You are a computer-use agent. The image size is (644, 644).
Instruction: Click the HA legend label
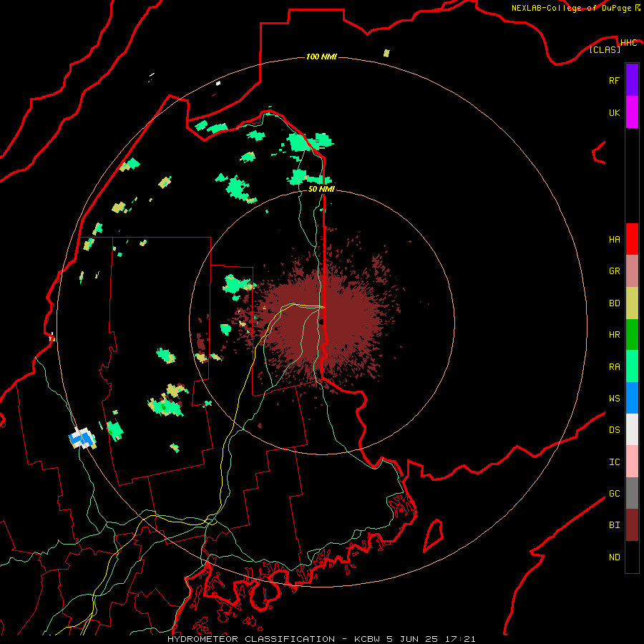pos(614,240)
